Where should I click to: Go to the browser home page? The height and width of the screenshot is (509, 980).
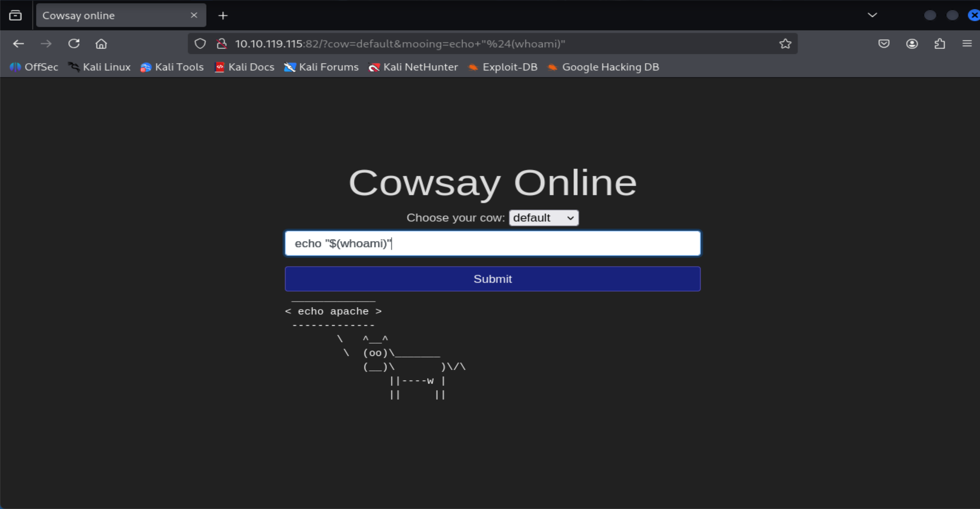[x=101, y=44]
